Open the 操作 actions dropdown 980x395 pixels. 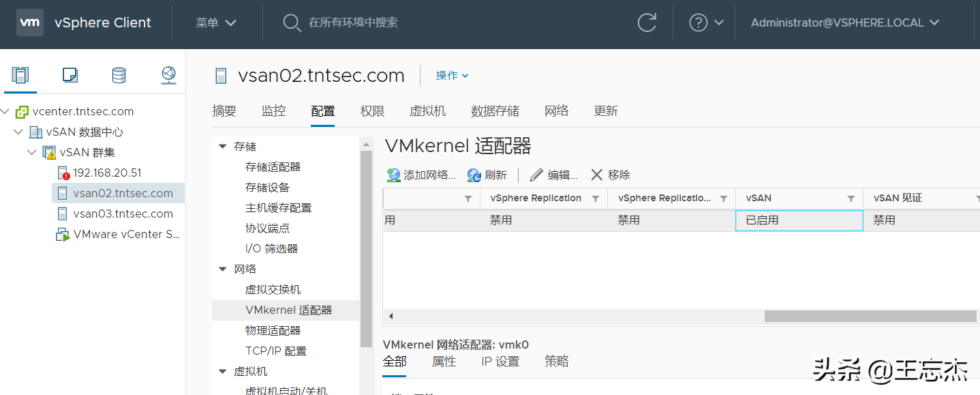click(x=453, y=75)
